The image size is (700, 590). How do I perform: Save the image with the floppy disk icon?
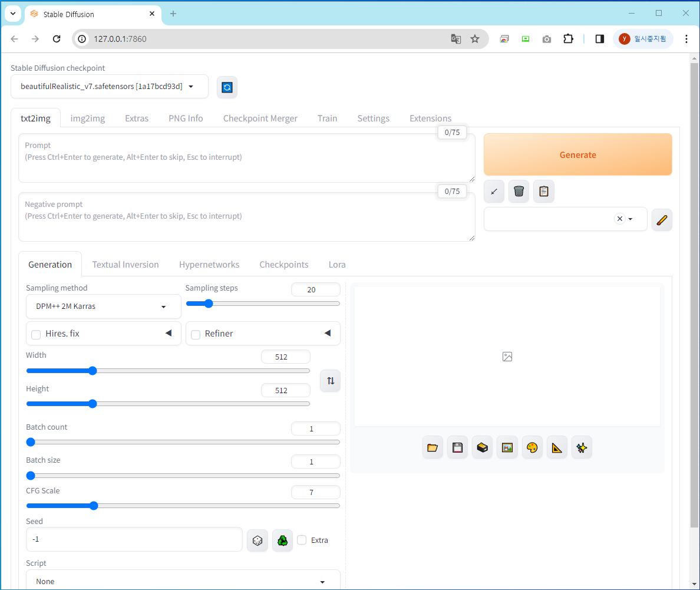(x=457, y=447)
